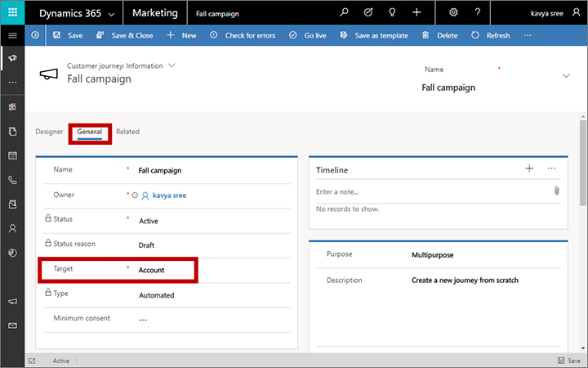Expand the header Name field chevron
Viewport: 588px width, 368px height.
click(566, 76)
